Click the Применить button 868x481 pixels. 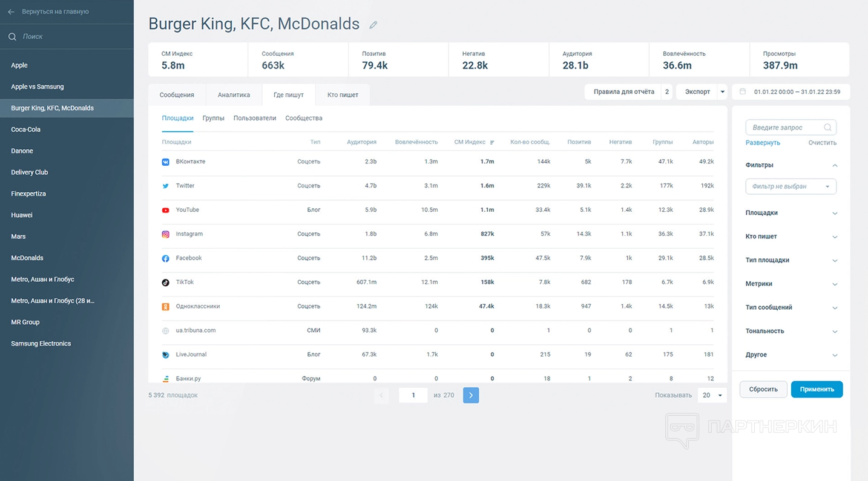point(817,389)
